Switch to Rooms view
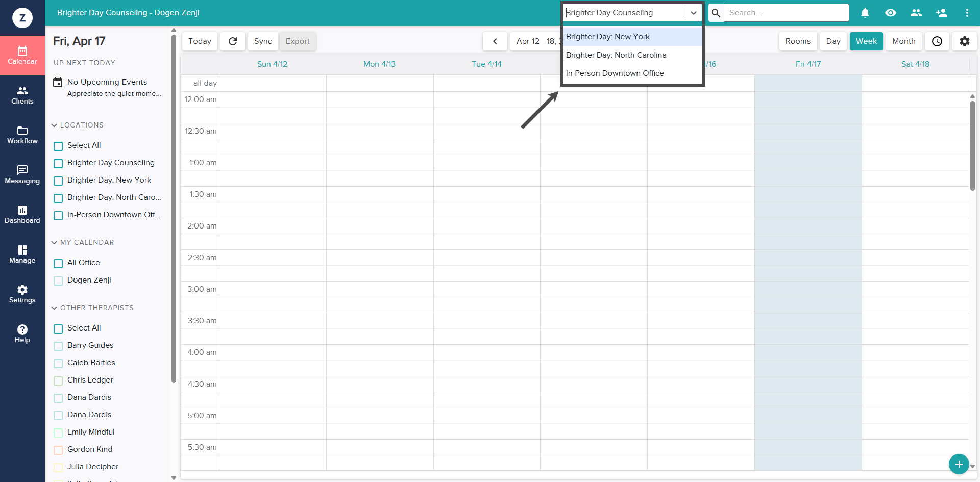Viewport: 980px width, 482px height. point(798,41)
